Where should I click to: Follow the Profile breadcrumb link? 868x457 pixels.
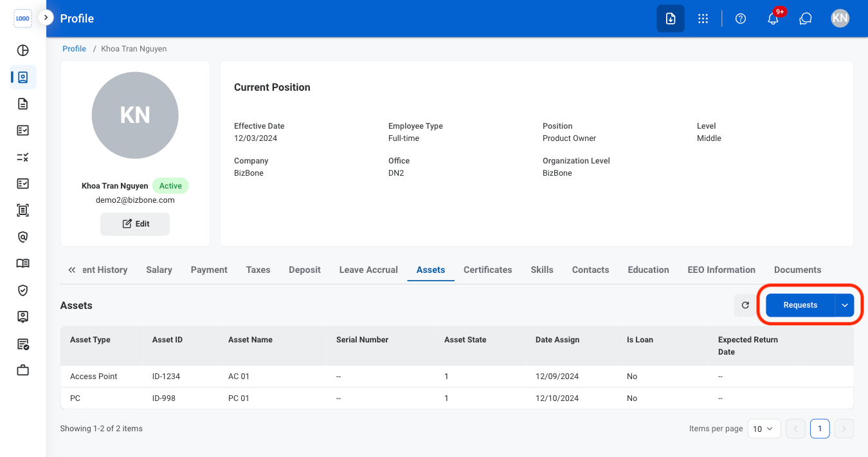click(74, 49)
